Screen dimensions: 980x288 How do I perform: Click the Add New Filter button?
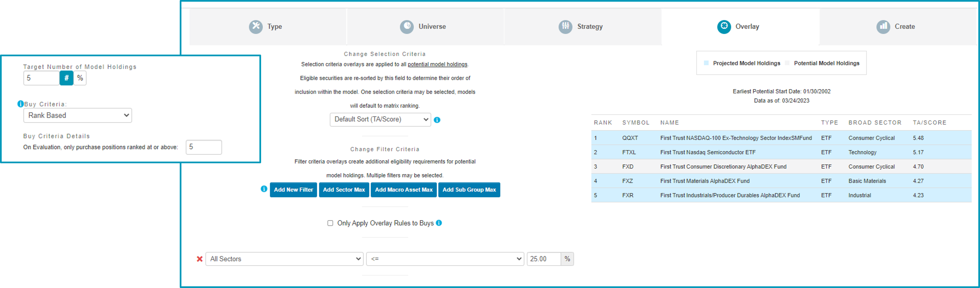pyautogui.click(x=293, y=190)
